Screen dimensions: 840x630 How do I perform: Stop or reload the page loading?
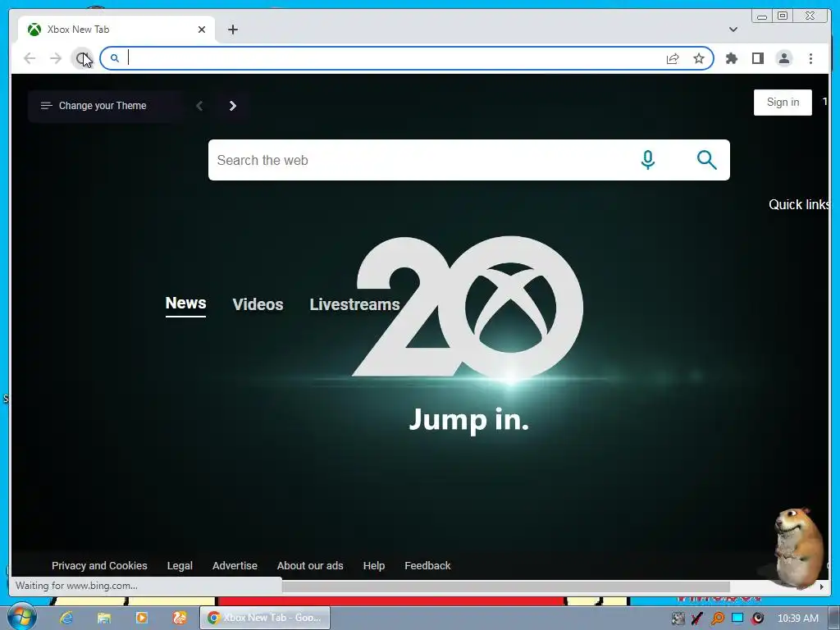pos(82,58)
